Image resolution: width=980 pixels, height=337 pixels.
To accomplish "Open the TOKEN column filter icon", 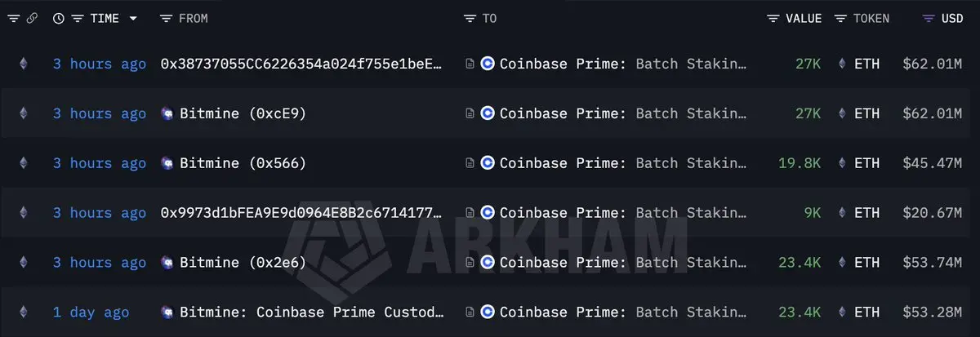I will point(840,18).
